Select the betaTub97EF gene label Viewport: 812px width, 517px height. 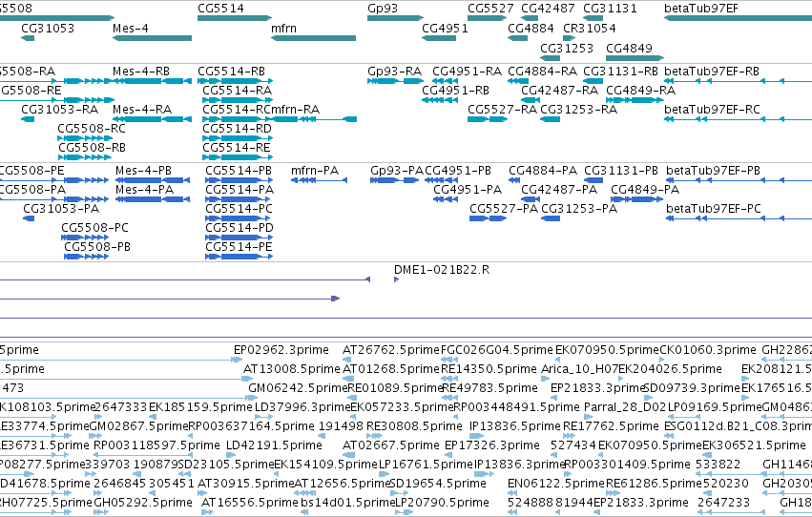click(x=701, y=9)
